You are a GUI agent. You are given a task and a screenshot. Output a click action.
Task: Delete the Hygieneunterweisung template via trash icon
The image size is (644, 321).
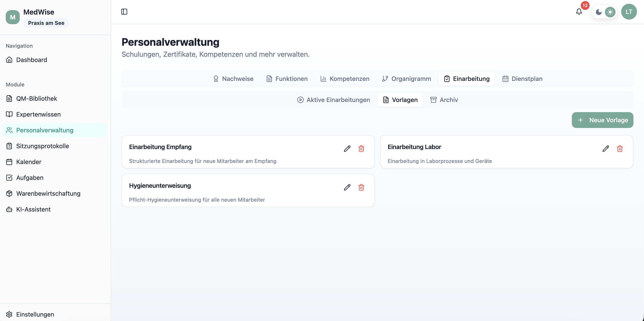[361, 187]
